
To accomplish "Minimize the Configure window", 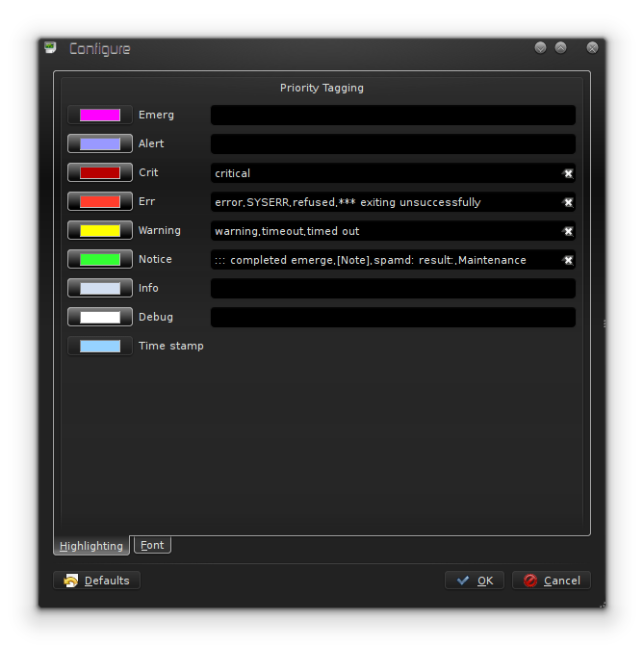I will 540,48.
